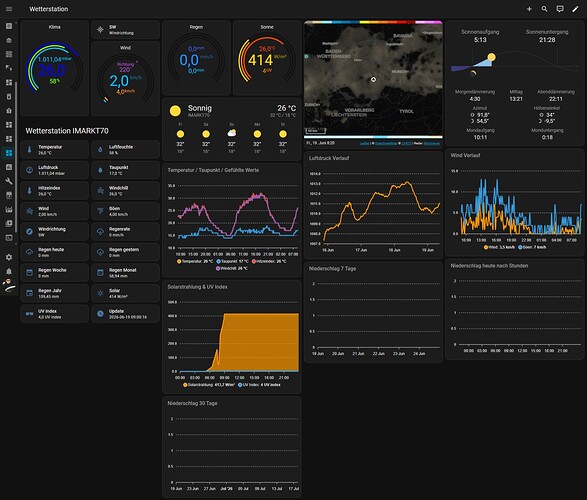Open the Leaflet link under the map
The height and width of the screenshot is (500, 587).
point(364,143)
